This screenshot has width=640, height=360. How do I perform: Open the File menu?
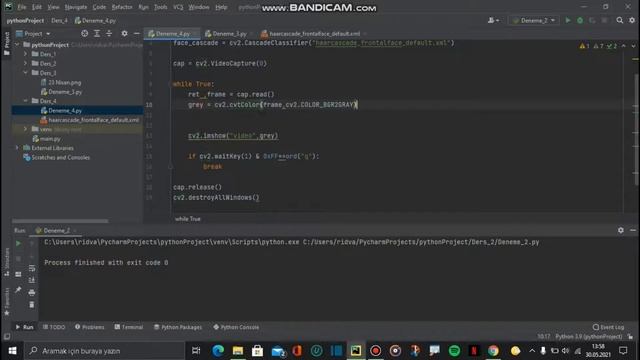(22, 7)
